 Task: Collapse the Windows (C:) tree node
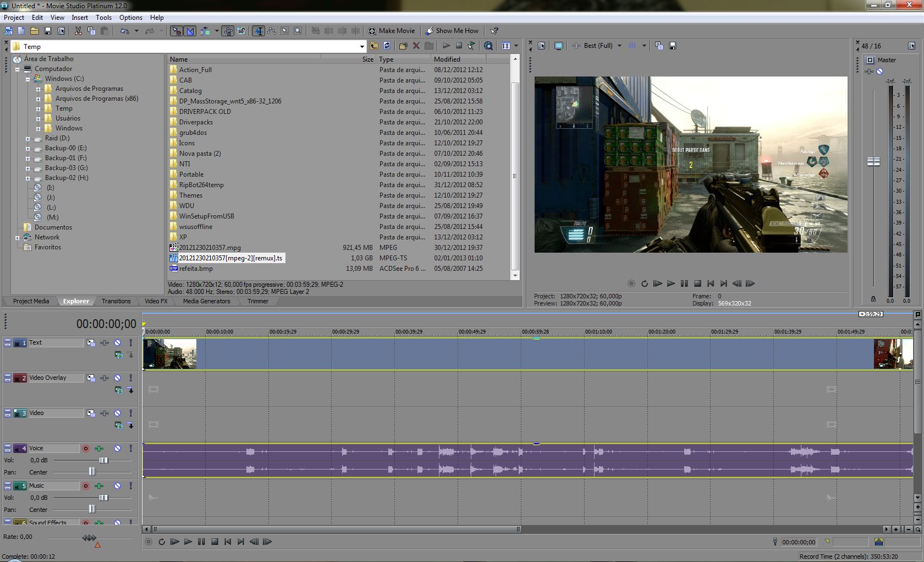coord(28,79)
